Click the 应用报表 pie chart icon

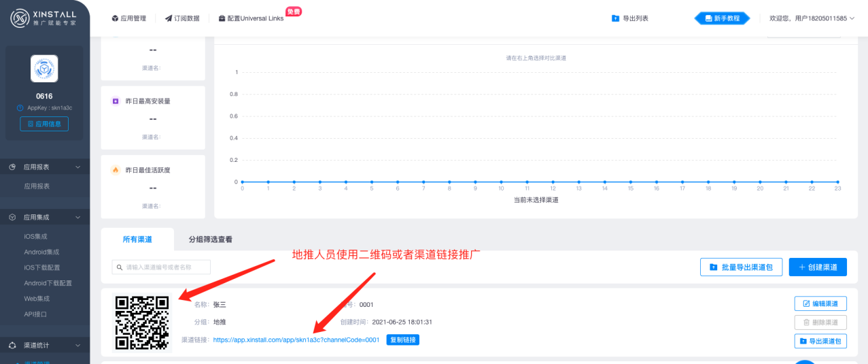pyautogui.click(x=12, y=167)
